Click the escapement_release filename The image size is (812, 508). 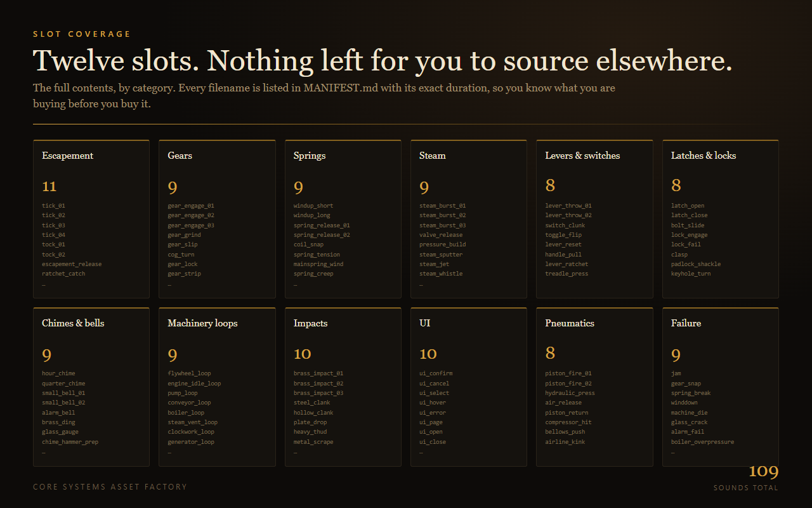[72, 264]
